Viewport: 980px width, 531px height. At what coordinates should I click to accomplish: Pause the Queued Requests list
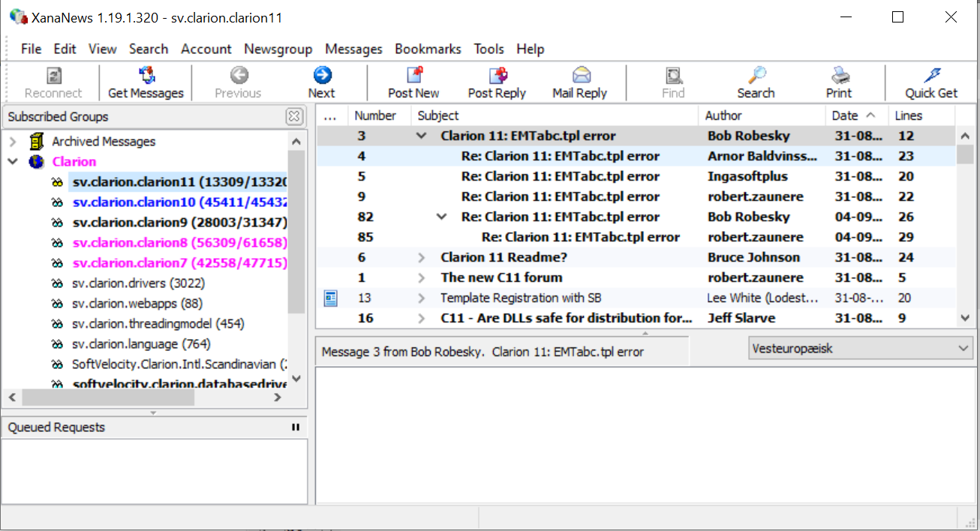pyautogui.click(x=296, y=427)
